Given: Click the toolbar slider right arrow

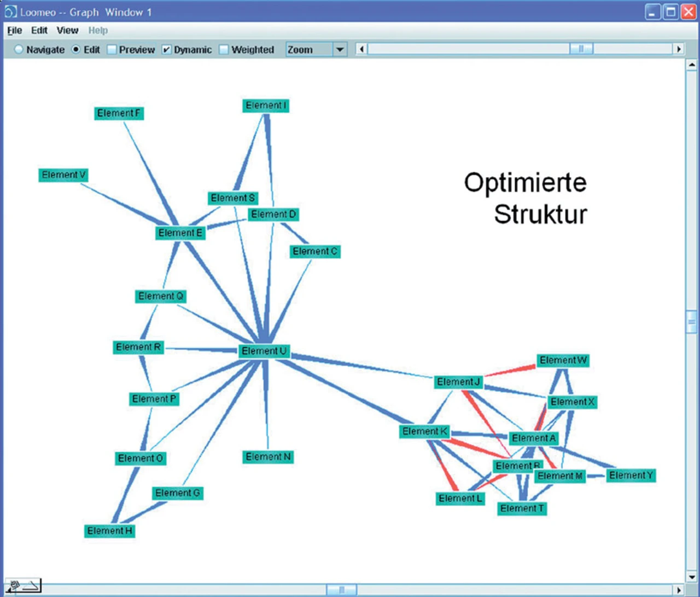Looking at the screenshot, I should (679, 49).
